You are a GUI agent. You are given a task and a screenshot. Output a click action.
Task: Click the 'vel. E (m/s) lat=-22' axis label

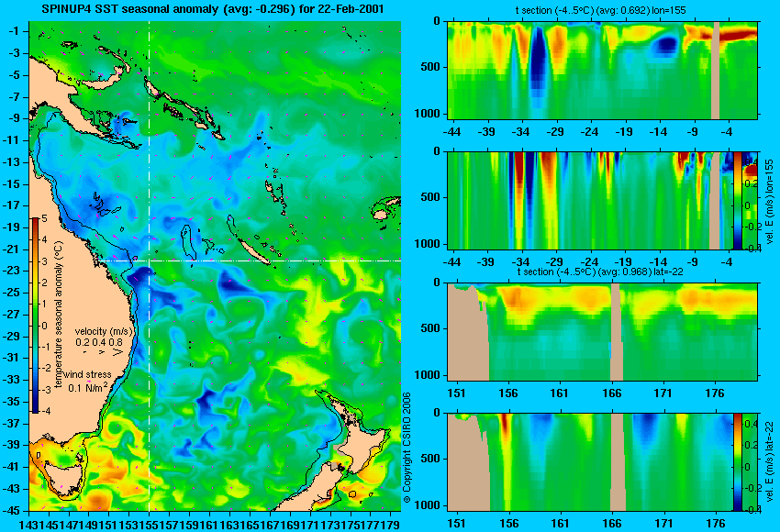click(x=770, y=466)
